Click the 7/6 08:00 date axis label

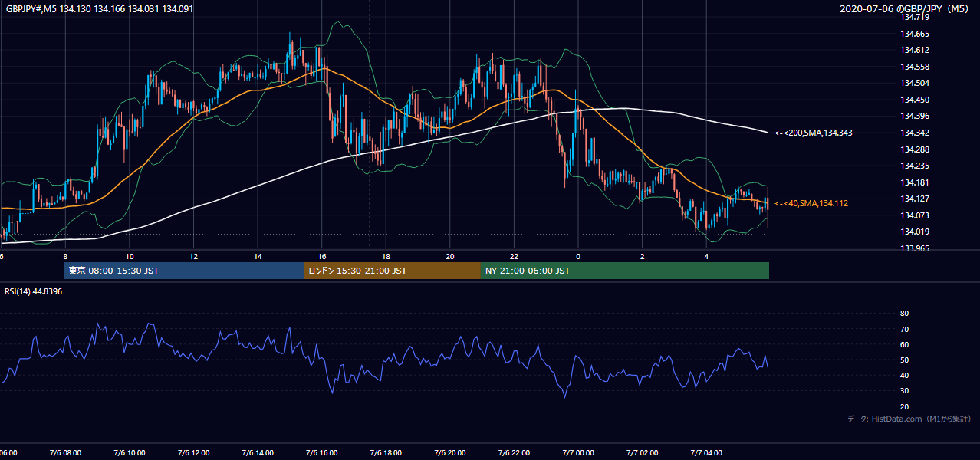pyautogui.click(x=64, y=453)
